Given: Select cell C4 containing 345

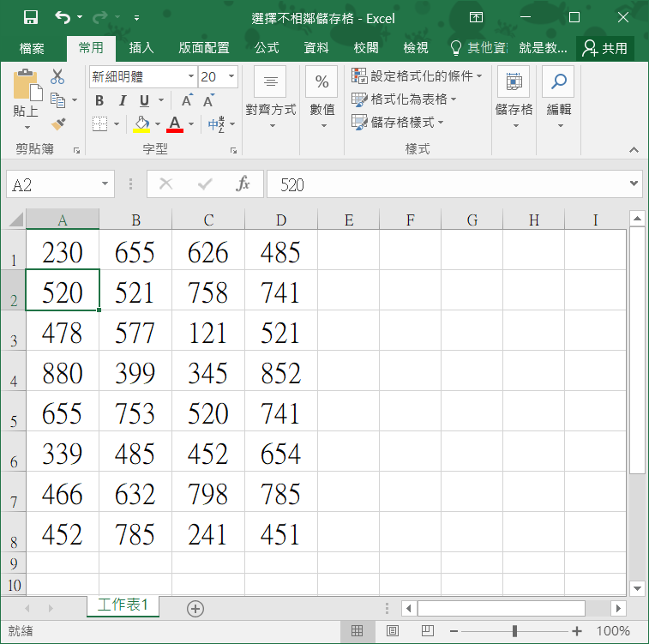Looking at the screenshot, I should click(208, 373).
